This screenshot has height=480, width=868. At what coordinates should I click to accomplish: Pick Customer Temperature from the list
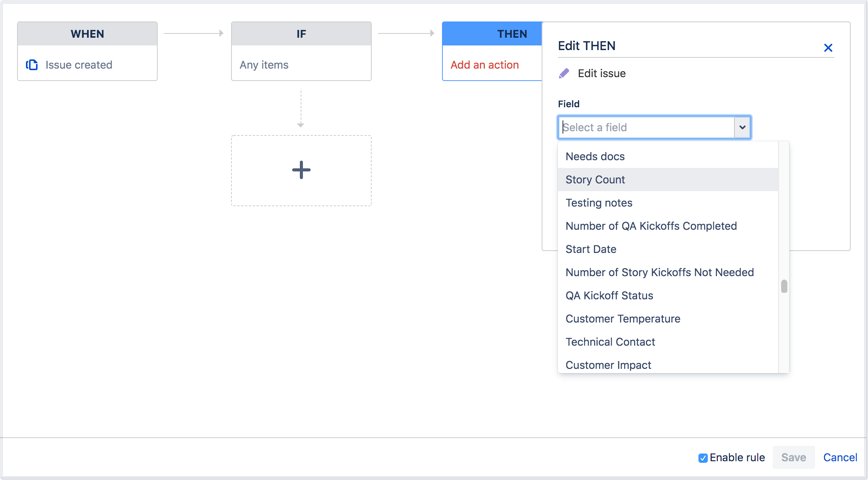[623, 319]
